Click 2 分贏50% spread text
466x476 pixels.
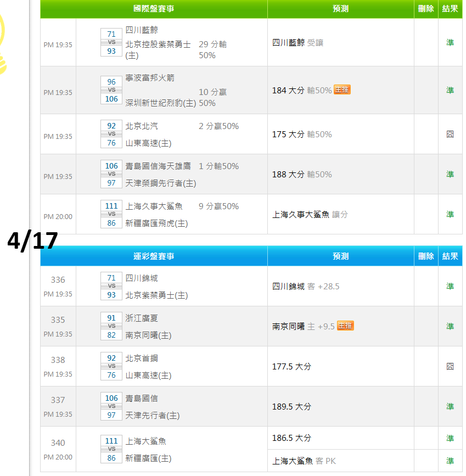(x=218, y=126)
